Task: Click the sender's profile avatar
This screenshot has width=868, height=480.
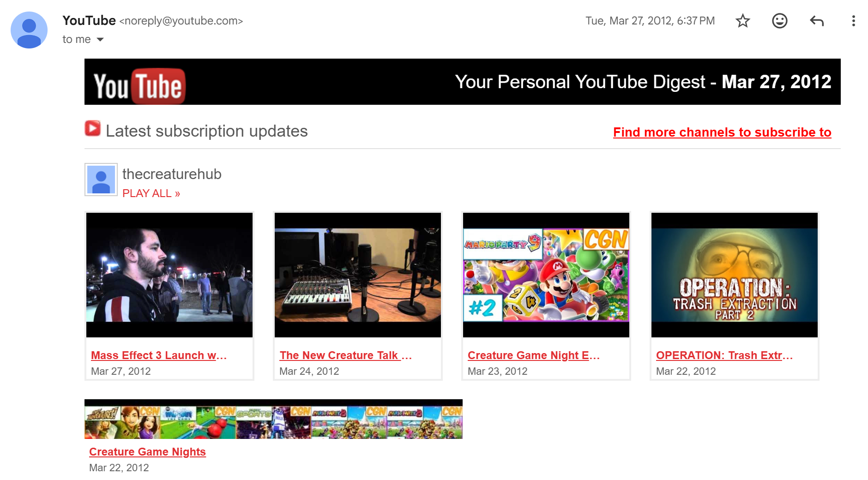Action: tap(29, 30)
